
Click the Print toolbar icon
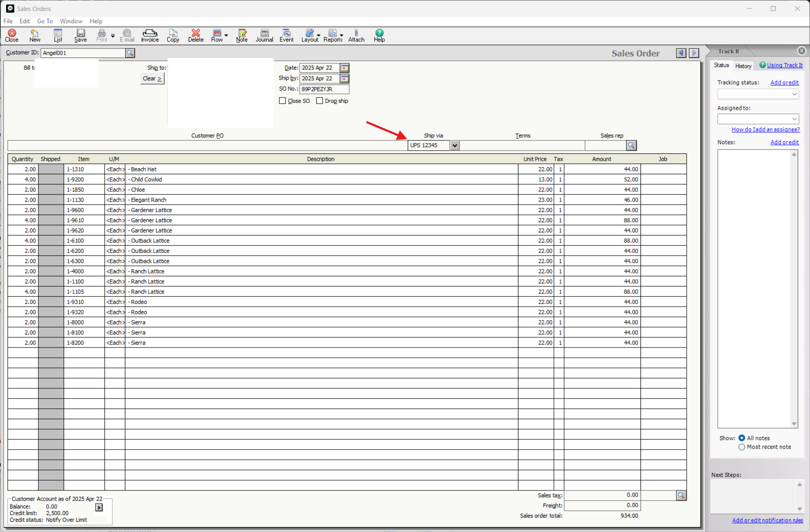point(101,36)
